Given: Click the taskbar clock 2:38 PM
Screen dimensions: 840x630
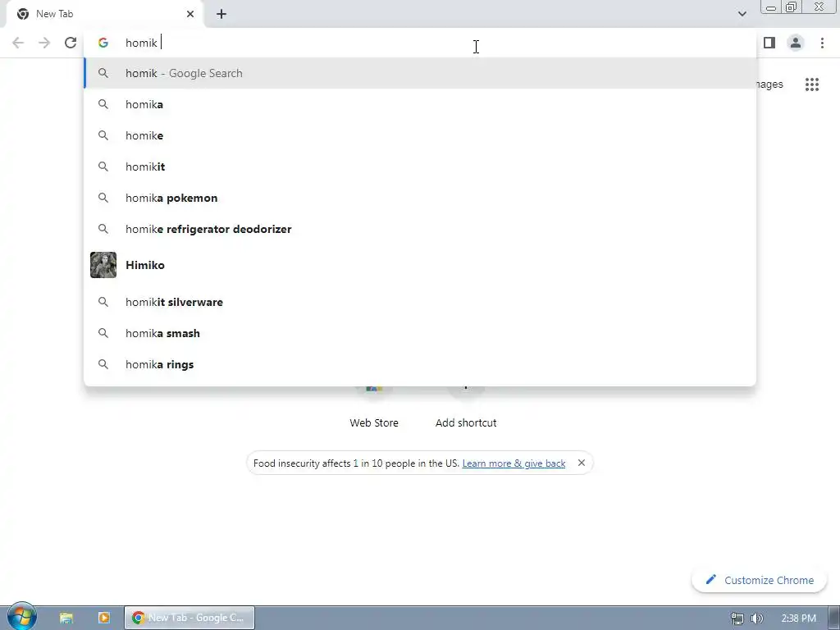Looking at the screenshot, I should pyautogui.click(x=798, y=619).
